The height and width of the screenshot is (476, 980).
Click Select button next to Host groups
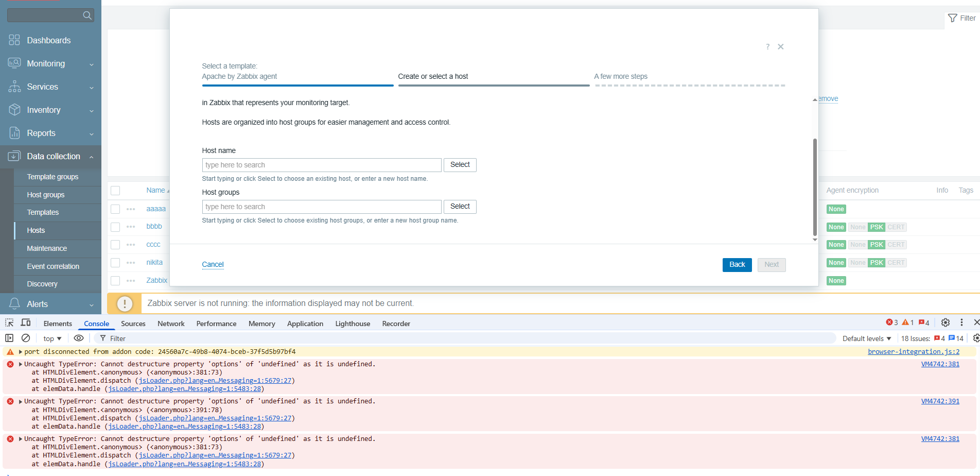pos(460,207)
